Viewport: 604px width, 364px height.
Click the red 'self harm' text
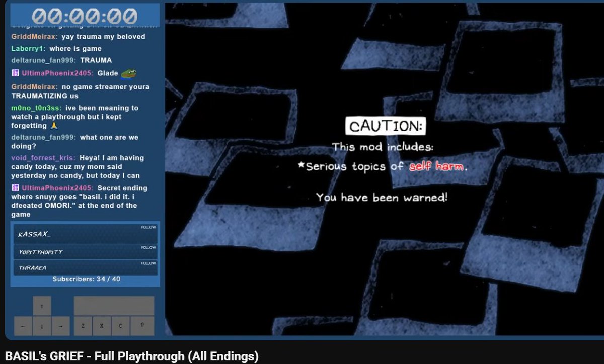tap(436, 166)
